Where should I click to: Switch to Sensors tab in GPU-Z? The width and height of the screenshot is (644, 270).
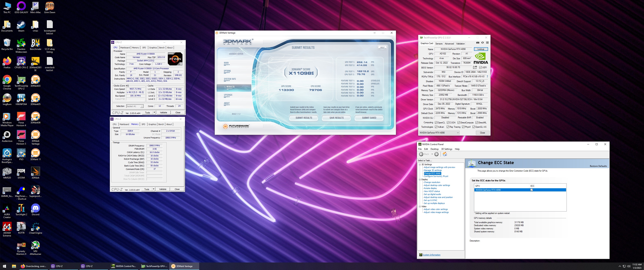click(439, 43)
